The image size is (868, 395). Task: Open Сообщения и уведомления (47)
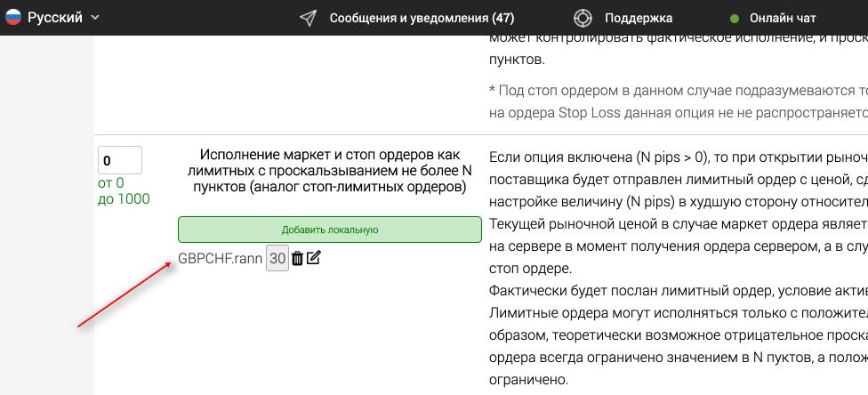point(422,18)
